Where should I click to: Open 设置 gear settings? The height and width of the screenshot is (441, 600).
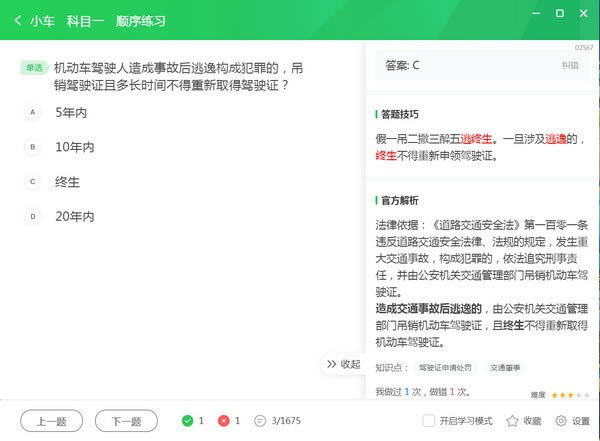coord(572,421)
